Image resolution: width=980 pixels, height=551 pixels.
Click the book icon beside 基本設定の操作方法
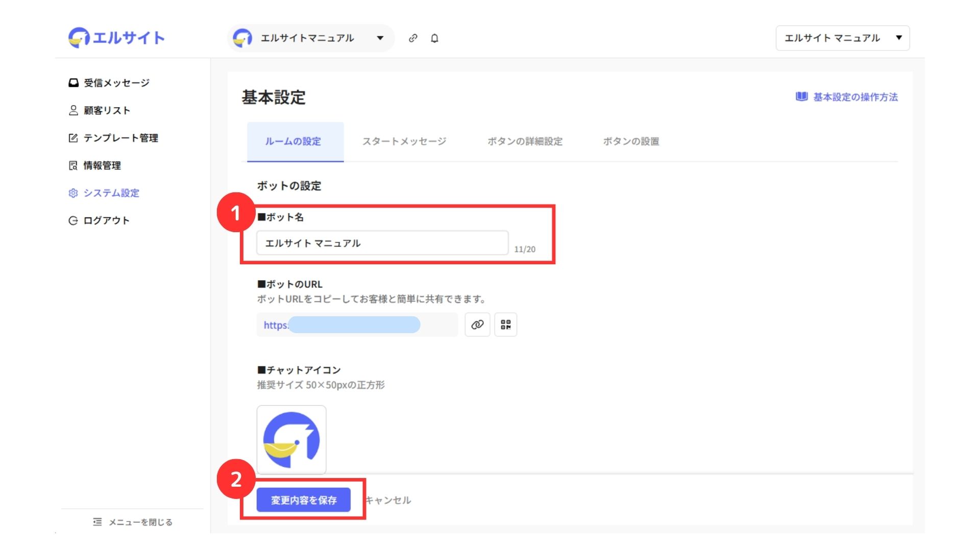(801, 97)
